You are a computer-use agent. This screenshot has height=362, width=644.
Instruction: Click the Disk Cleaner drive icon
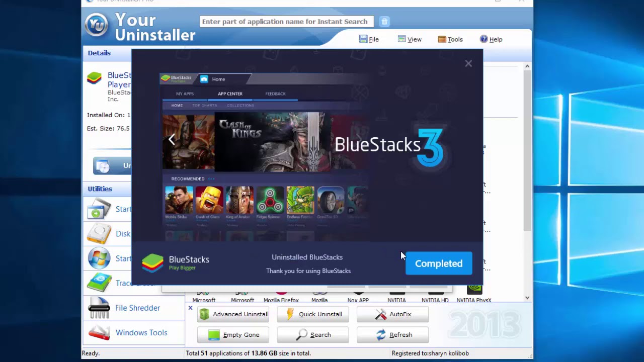coord(99,234)
